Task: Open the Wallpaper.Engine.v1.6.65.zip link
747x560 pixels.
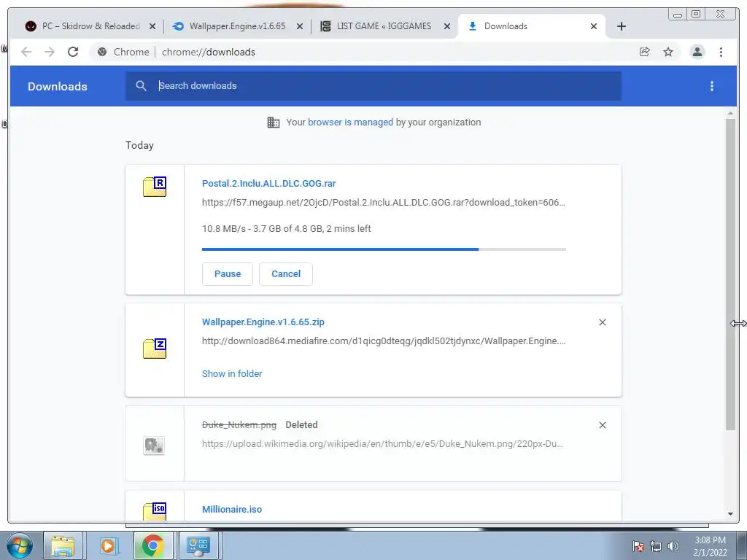Action: 263,322
